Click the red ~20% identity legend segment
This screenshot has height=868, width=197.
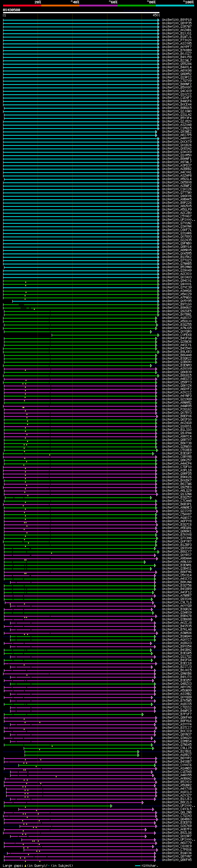pos(22,6)
